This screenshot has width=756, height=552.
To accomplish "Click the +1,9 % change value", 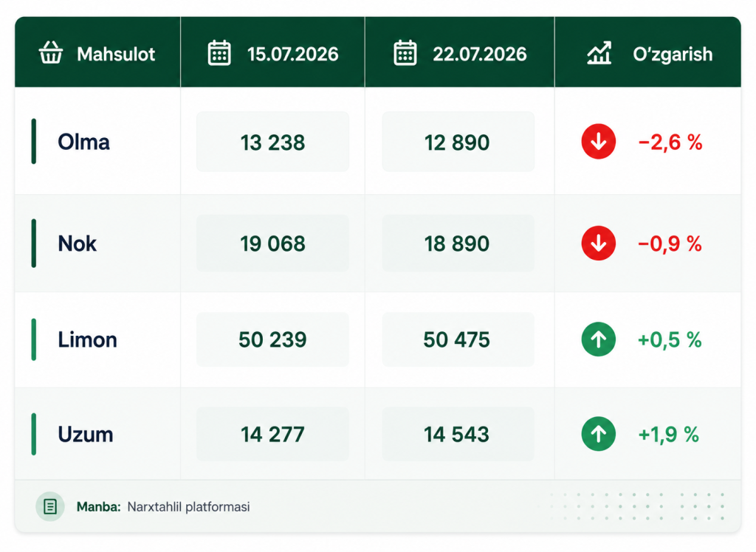I will 668,435.
